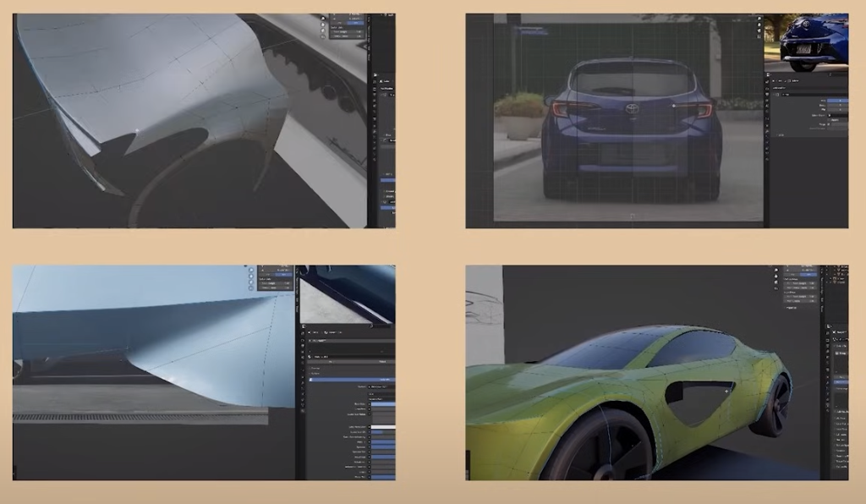866x504 pixels.
Task: Click highlighted blue toggle in yellow-green car overlay panel
Action: (808, 274)
